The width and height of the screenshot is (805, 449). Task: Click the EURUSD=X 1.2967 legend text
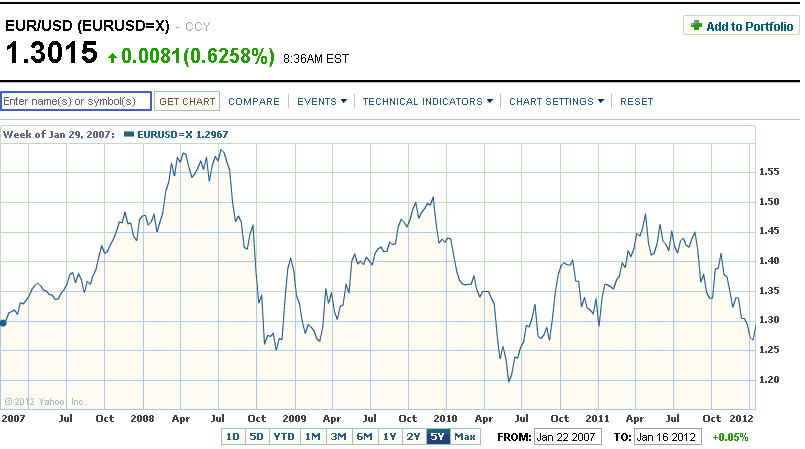(x=183, y=134)
